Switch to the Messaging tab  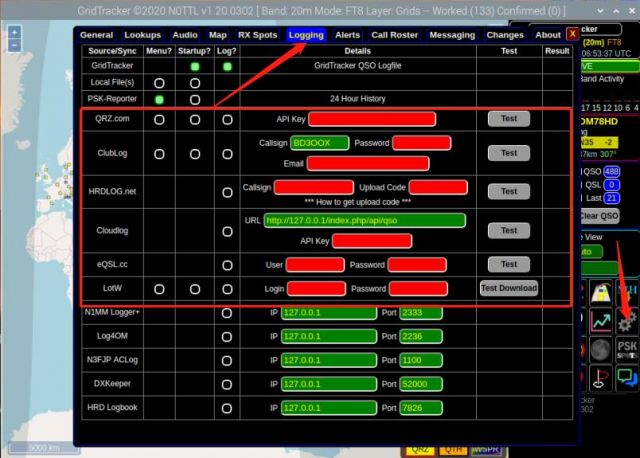452,35
